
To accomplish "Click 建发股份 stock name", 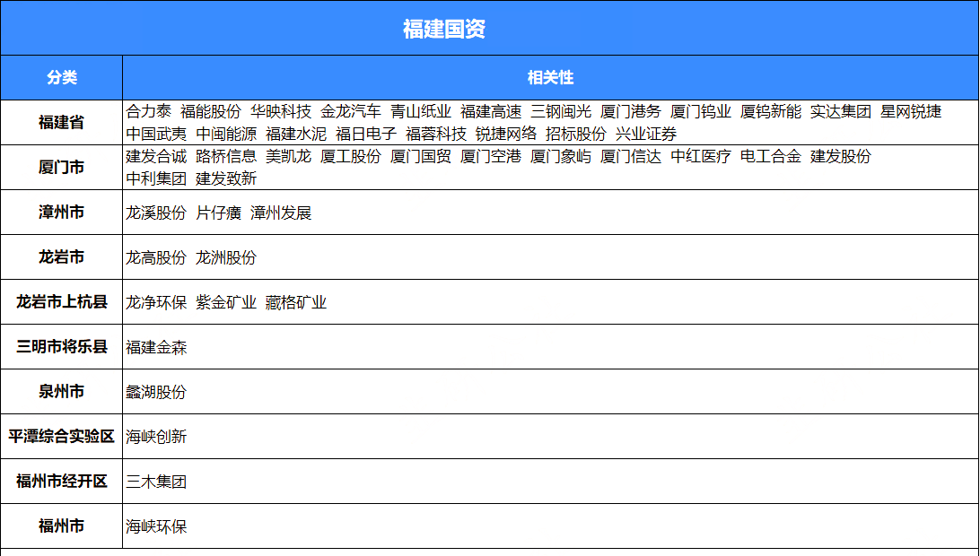I will click(x=841, y=156).
